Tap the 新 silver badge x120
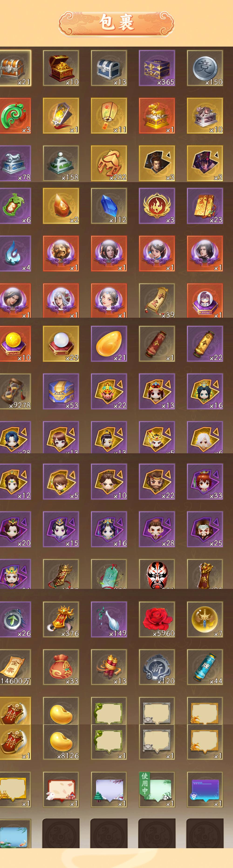 tap(157, 667)
